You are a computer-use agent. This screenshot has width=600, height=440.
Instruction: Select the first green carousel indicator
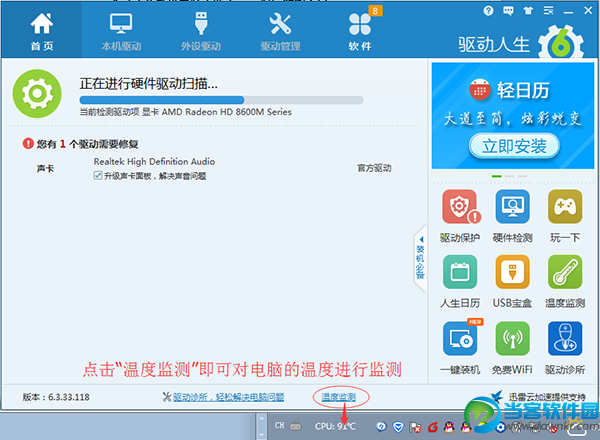[x=497, y=176]
